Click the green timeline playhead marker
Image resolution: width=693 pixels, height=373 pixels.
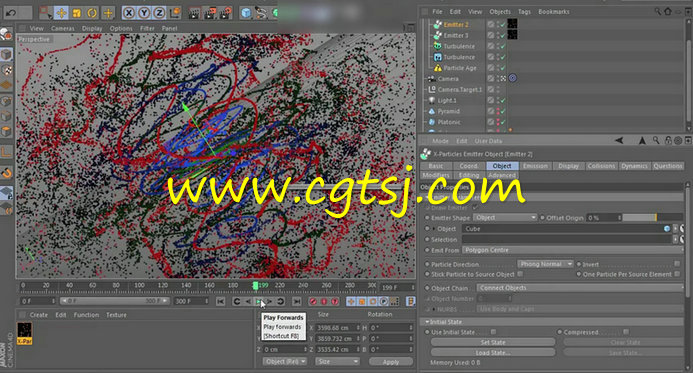pos(255,285)
